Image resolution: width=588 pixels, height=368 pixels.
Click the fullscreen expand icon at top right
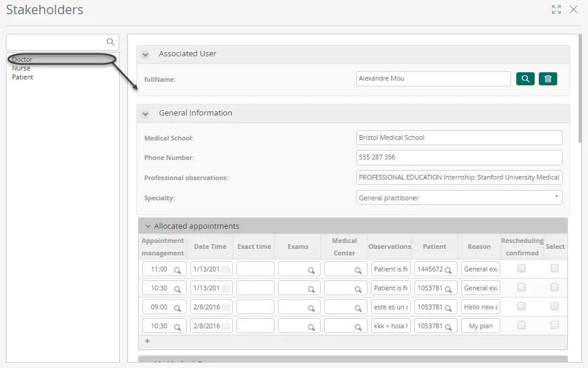coord(557,9)
